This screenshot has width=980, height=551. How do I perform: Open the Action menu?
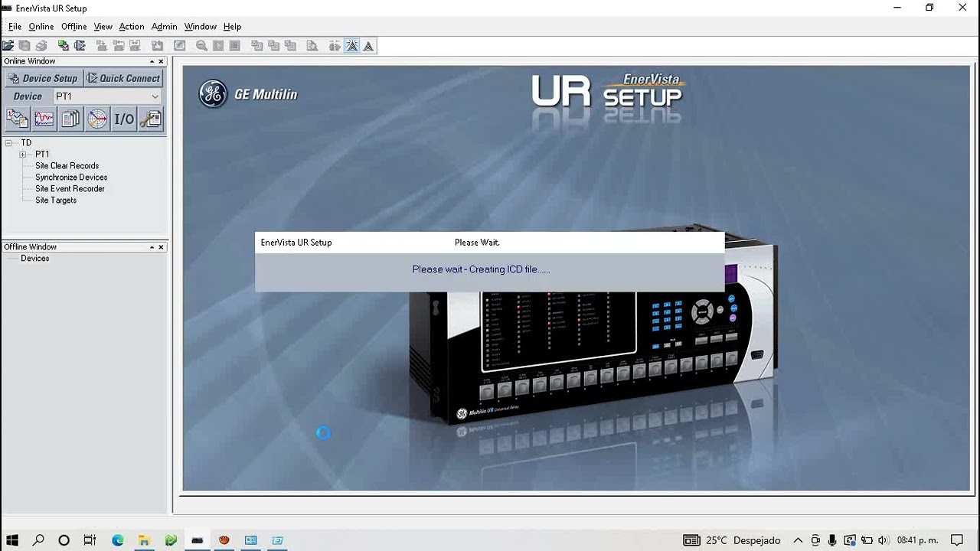[132, 26]
